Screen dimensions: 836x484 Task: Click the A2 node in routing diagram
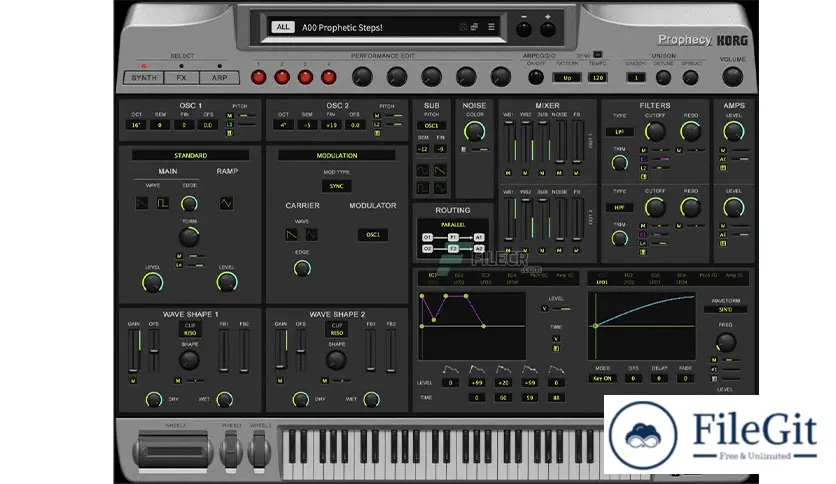pyautogui.click(x=479, y=249)
